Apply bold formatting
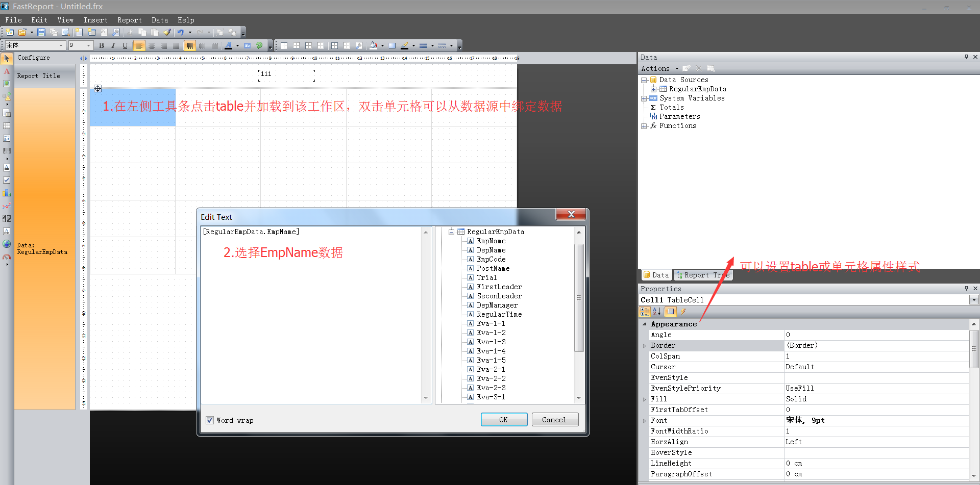980x485 pixels. pyautogui.click(x=102, y=45)
